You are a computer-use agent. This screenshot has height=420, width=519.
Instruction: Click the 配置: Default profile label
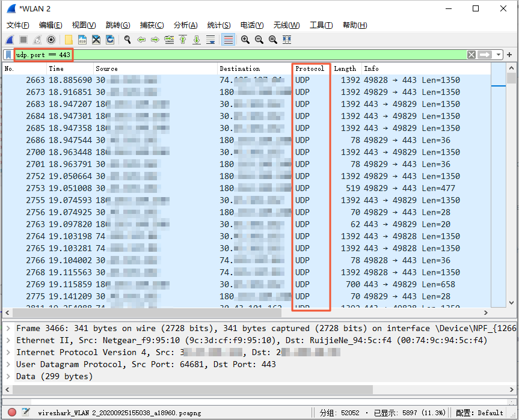point(479,413)
